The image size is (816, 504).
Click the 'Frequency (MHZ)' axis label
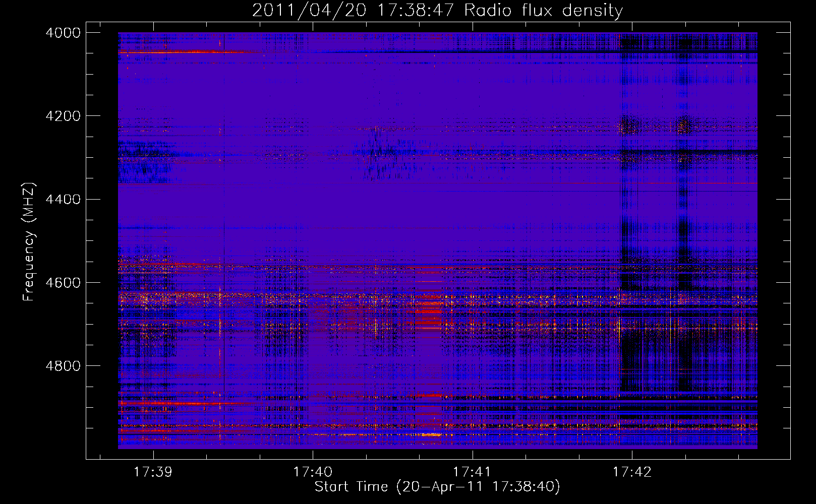tap(29, 242)
